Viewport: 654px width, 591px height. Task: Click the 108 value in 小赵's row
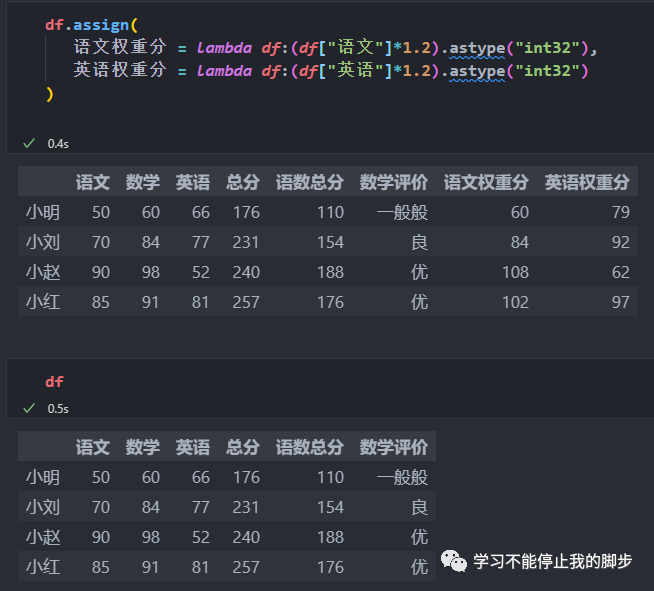pyautogui.click(x=516, y=272)
